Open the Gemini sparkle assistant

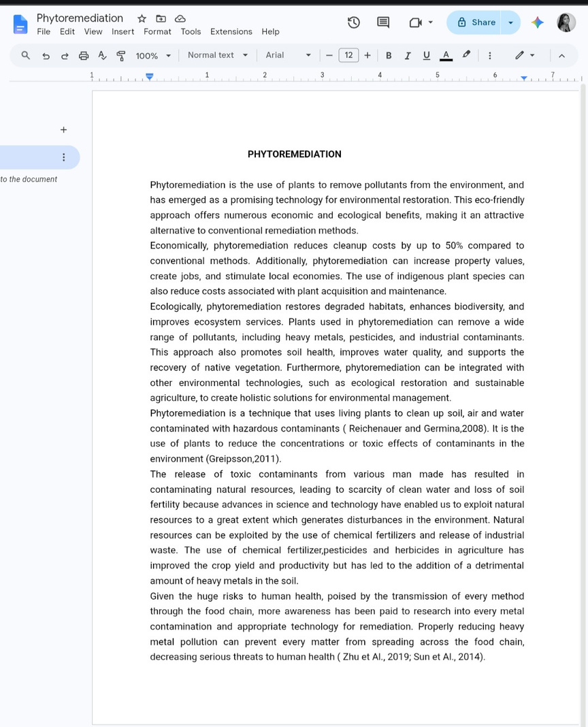538,22
